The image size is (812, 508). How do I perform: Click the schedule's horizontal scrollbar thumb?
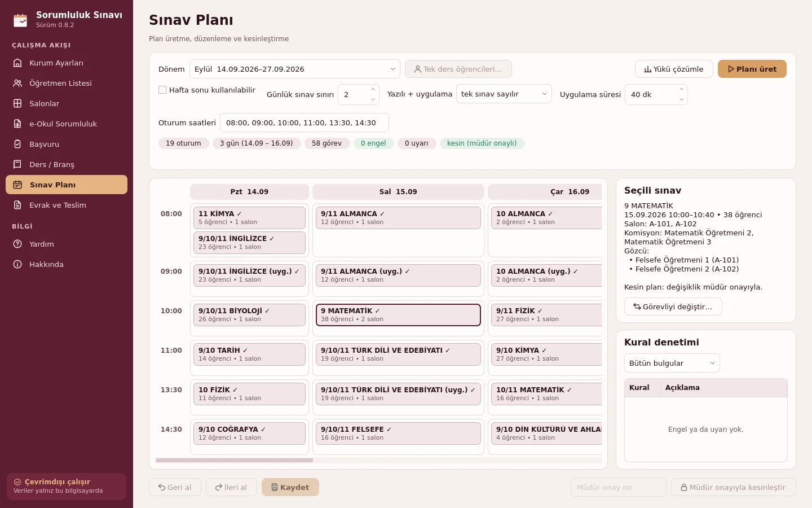(x=235, y=461)
